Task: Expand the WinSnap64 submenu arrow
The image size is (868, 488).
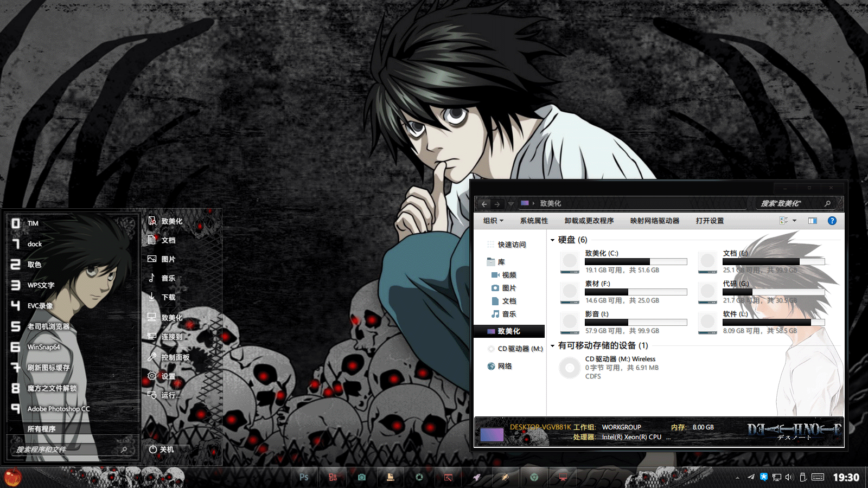Action: (132, 347)
